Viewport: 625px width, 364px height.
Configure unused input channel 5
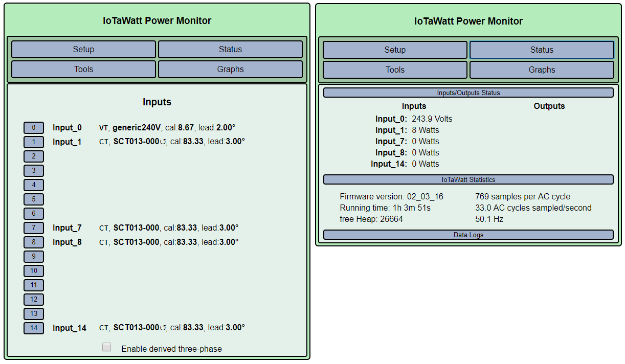click(34, 199)
